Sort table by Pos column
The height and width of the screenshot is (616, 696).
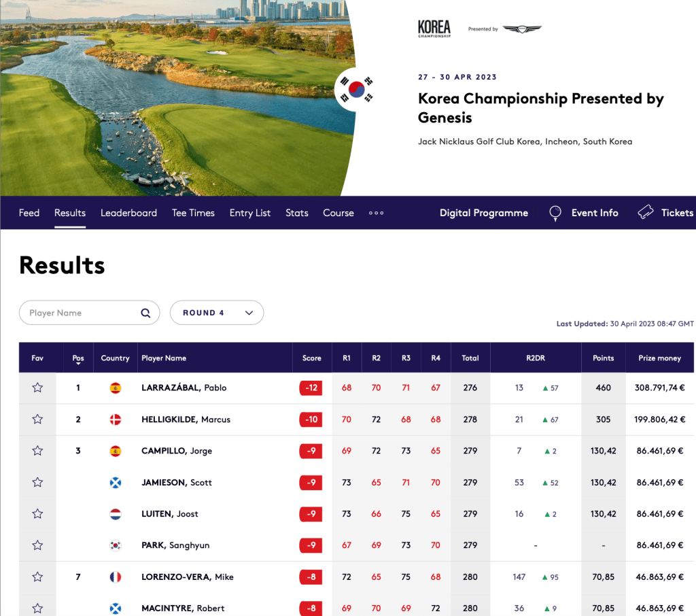[x=78, y=358]
